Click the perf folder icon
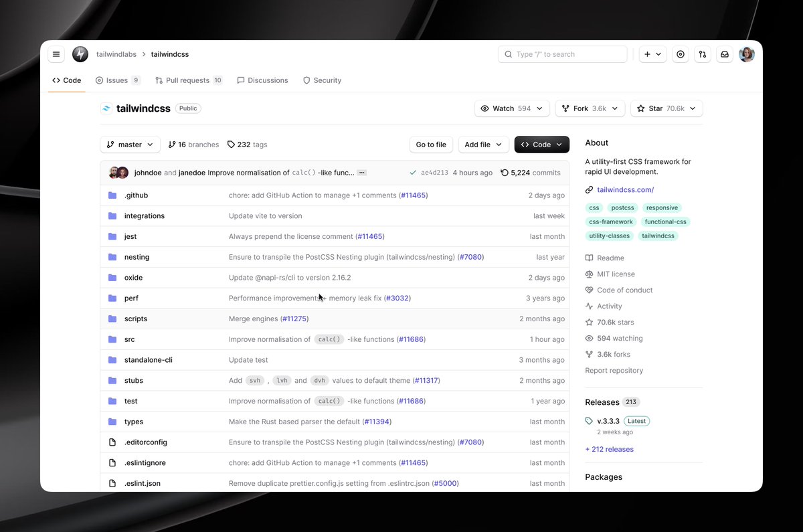The image size is (803, 532). (112, 298)
